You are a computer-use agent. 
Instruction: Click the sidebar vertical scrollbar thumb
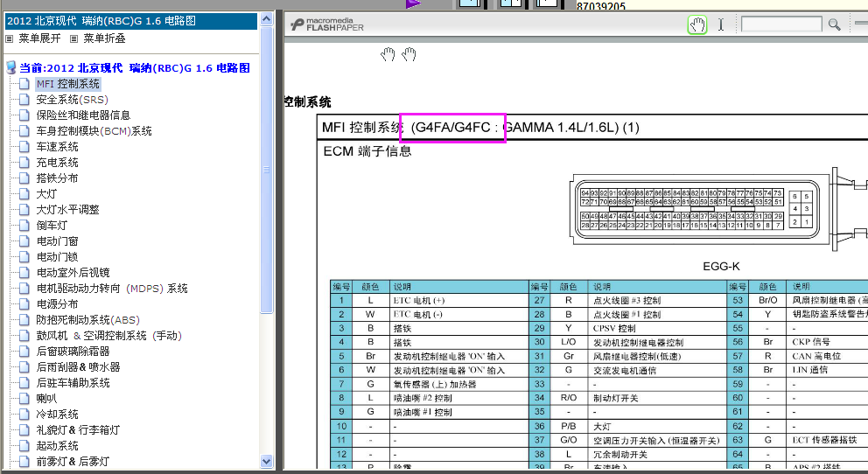266,170
